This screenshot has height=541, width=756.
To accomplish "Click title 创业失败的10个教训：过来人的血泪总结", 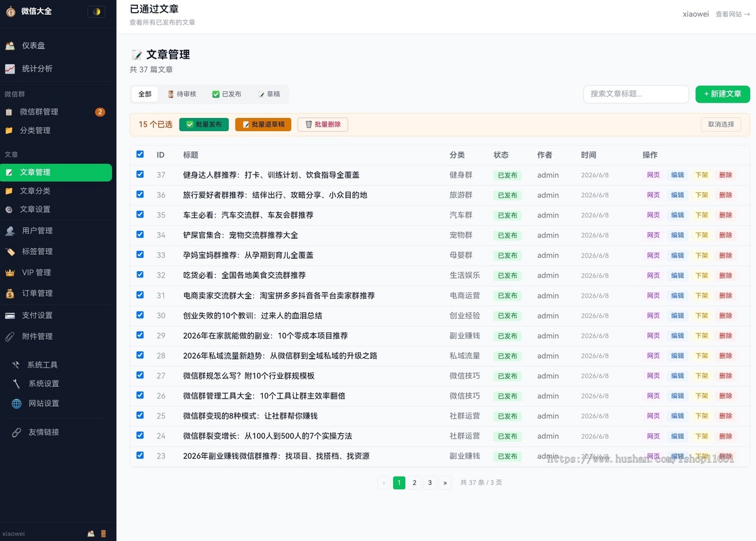I will 253,316.
